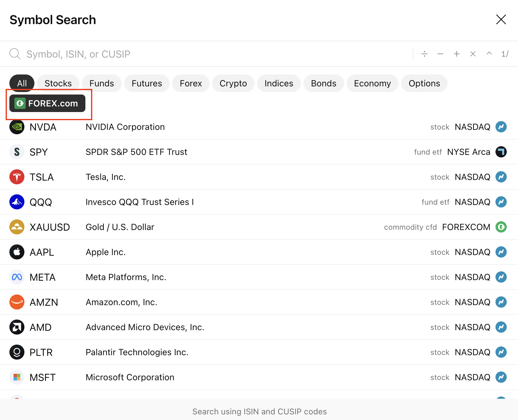The height and width of the screenshot is (420, 518).
Task: Choose Apple Inc. from the list
Action: coord(106,252)
